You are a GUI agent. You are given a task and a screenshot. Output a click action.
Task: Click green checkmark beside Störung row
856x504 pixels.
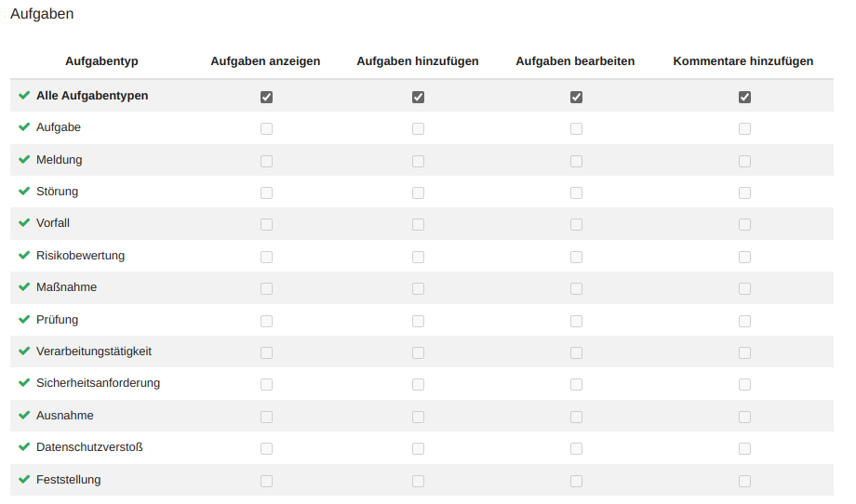24,192
